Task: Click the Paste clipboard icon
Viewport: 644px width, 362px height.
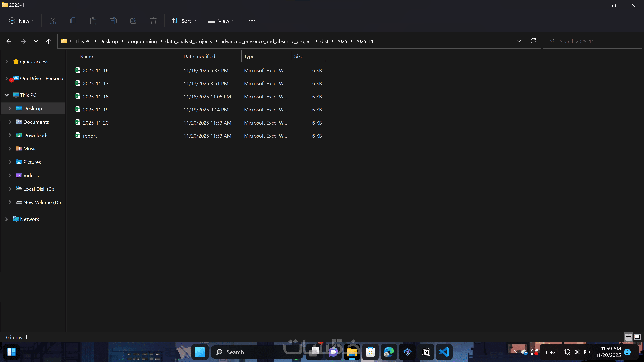Action: tap(93, 21)
